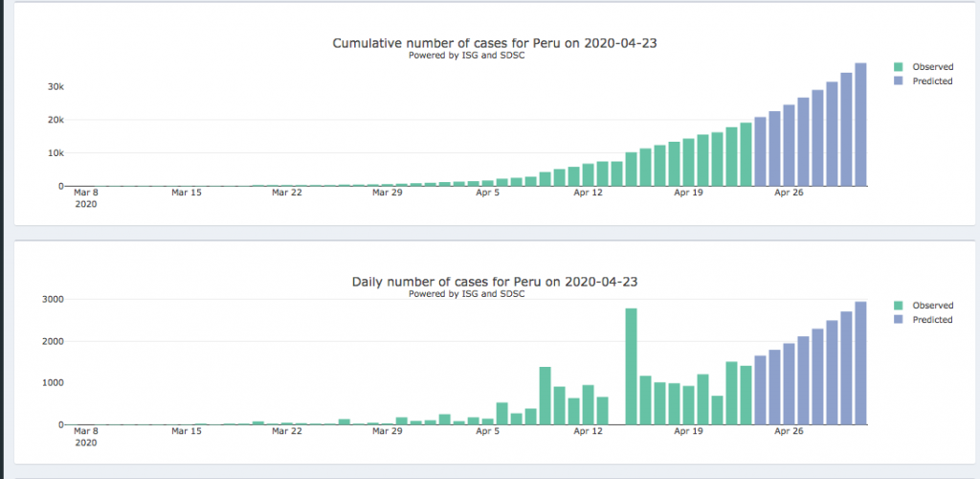The image size is (980, 479).
Task: Click the Apr 26 axis label in cumulative chart
Action: click(x=789, y=193)
